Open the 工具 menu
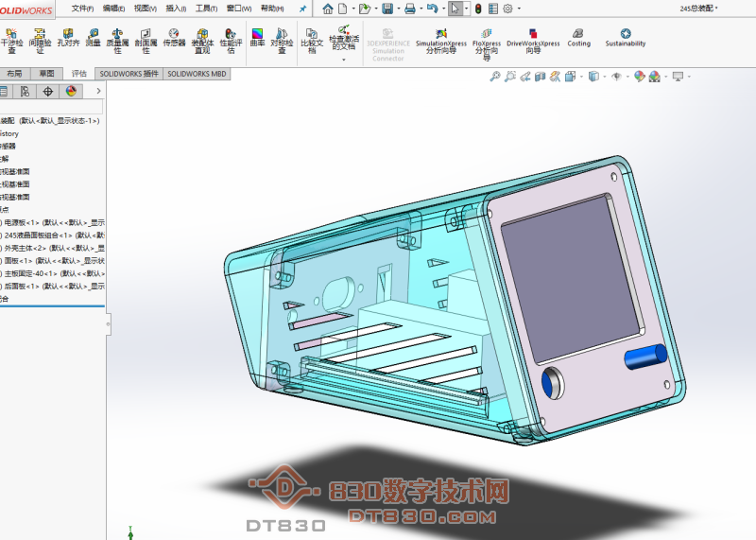The width and height of the screenshot is (756, 540). tap(205, 9)
